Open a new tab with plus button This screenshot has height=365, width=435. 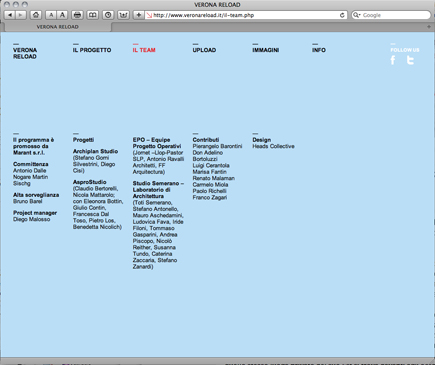tap(429, 27)
